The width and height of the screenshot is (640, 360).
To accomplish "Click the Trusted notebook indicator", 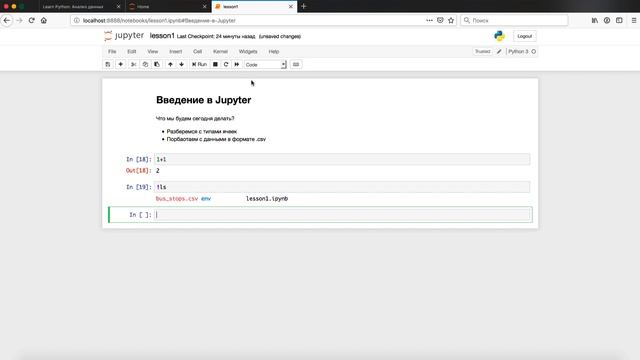I will click(x=482, y=51).
